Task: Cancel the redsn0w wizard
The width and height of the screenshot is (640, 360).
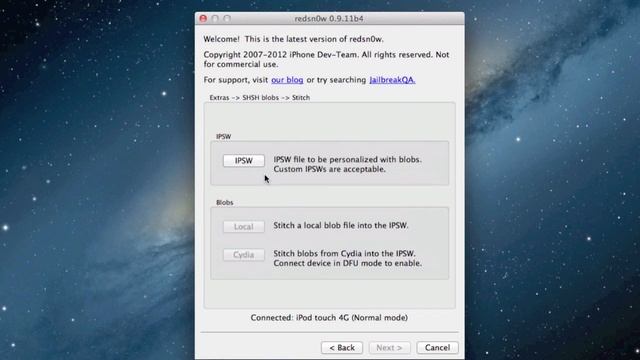Action: [438, 348]
